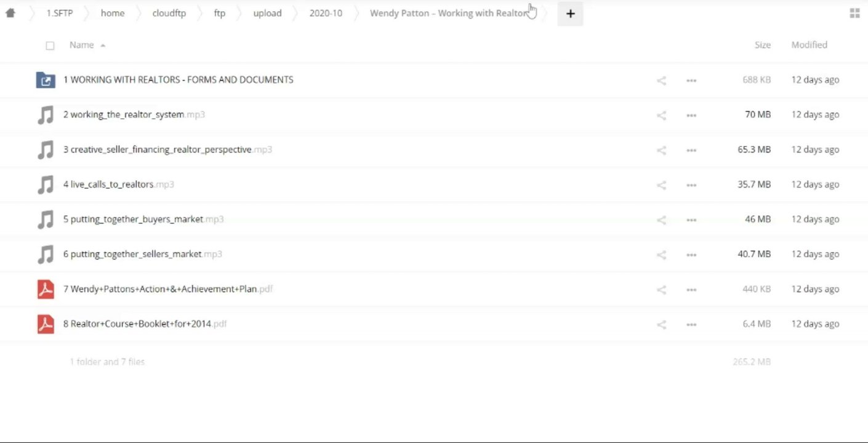Screen dimensions: 868x443
Task: Open more options for creative_seller_financing file
Action: tap(691, 150)
